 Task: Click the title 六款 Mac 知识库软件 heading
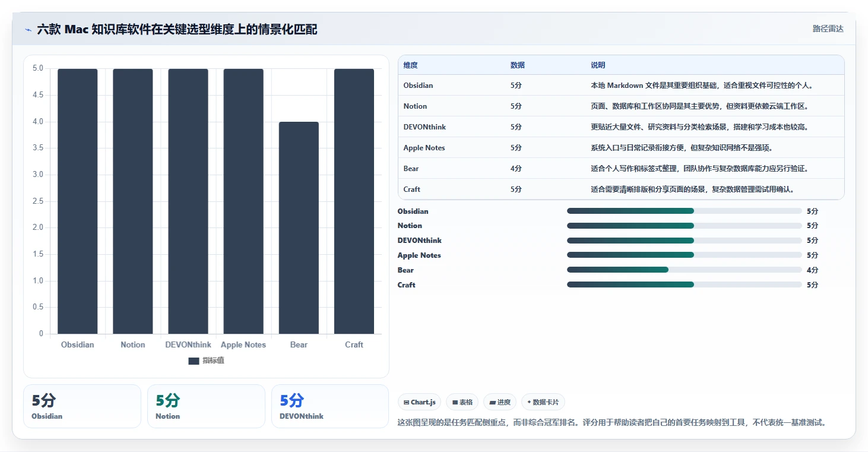coord(177,29)
